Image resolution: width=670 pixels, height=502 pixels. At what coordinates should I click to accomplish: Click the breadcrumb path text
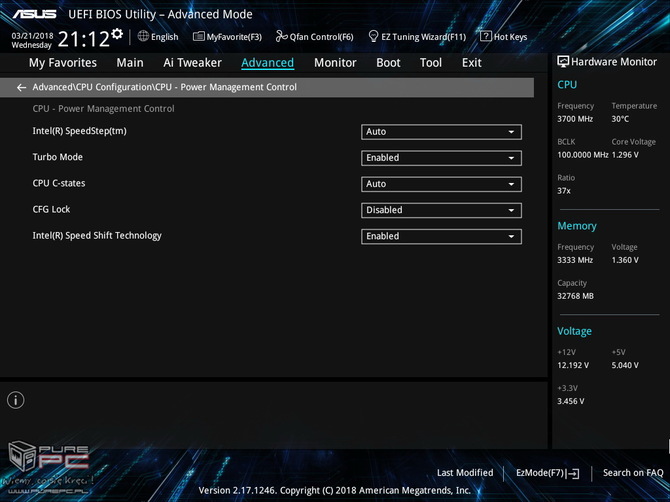tap(165, 87)
